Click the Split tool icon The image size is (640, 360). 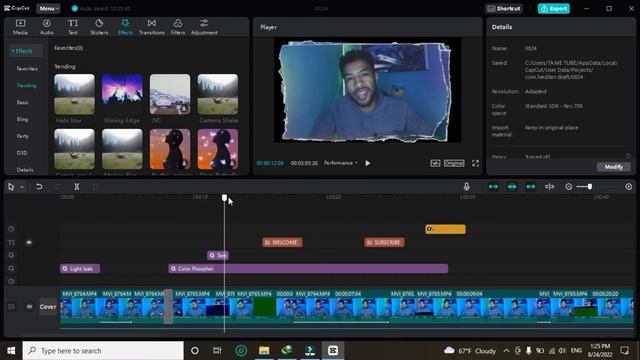click(76, 187)
